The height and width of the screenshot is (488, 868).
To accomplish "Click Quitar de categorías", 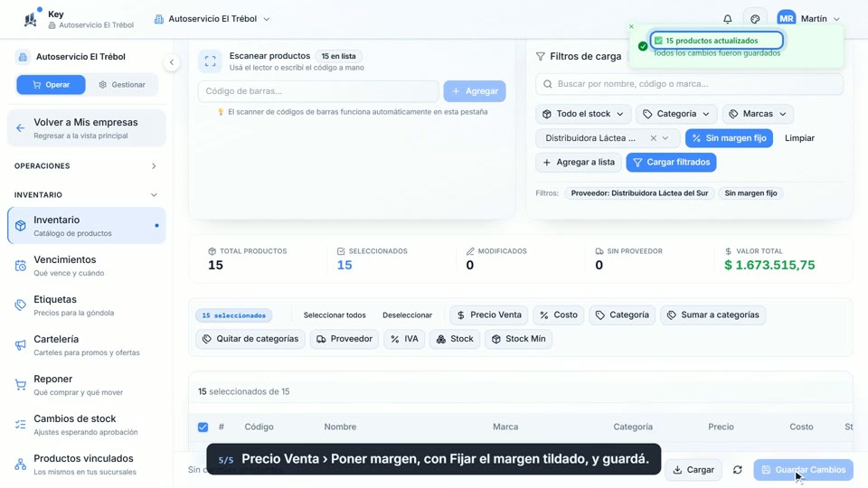I will pos(250,339).
